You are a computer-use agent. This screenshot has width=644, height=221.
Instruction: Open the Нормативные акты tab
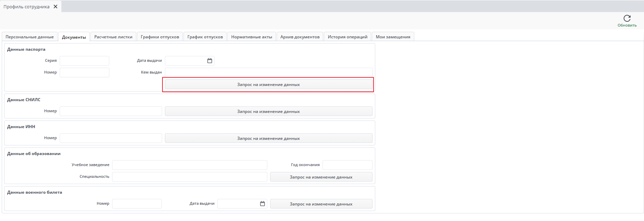pyautogui.click(x=251, y=37)
